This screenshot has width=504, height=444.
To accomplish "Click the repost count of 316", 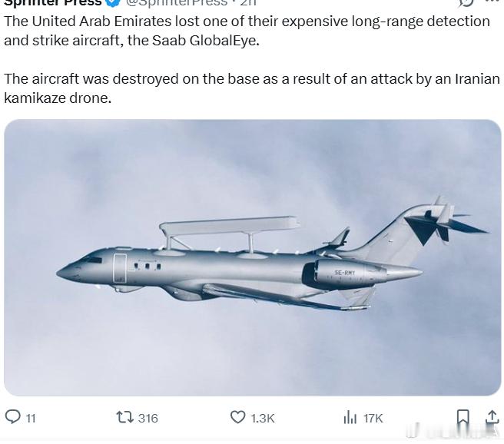I will [148, 418].
